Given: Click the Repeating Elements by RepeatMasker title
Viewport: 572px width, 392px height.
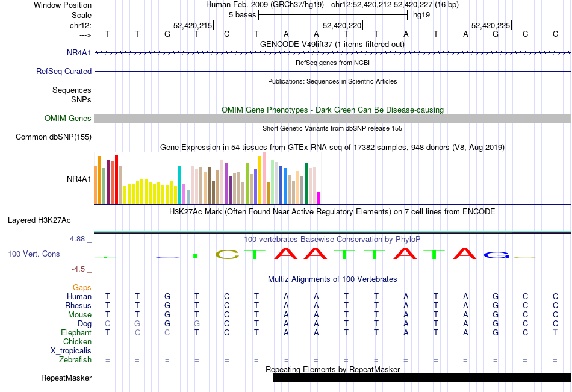Looking at the screenshot, I should 333,369.
